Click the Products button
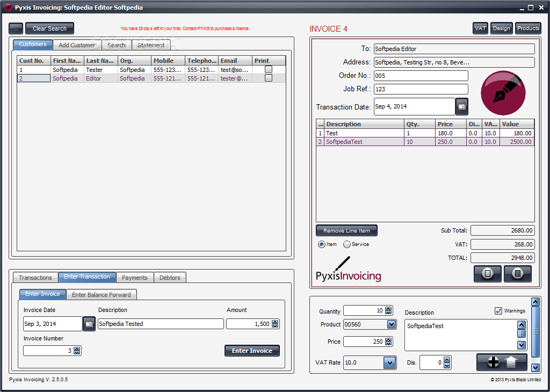Viewport: 550px width, 392px height. coord(528,28)
